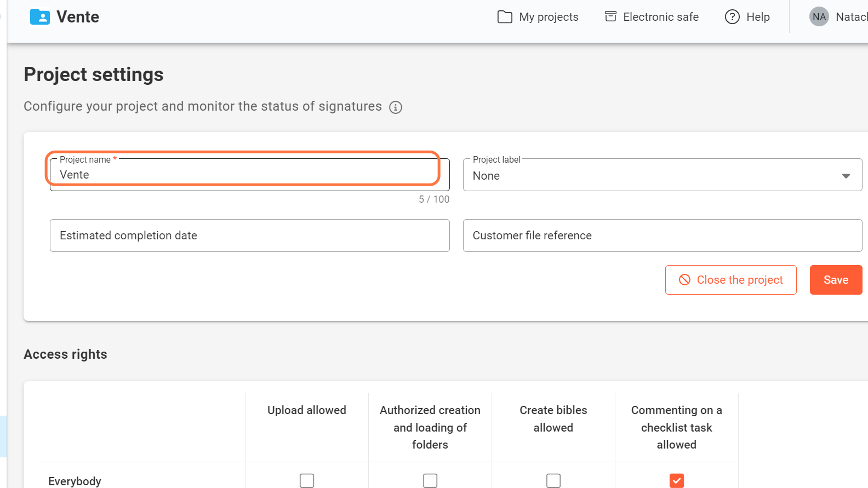Click the prohibited icon in Close the project
The width and height of the screenshot is (868, 488).
pyautogui.click(x=684, y=280)
